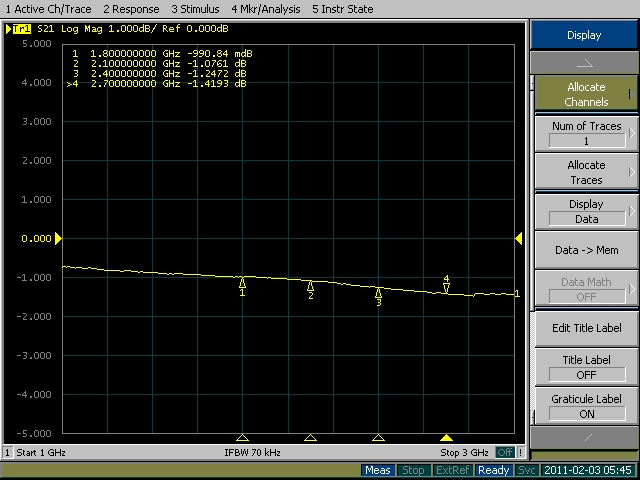Click the Num of Traces value field

coord(587,141)
